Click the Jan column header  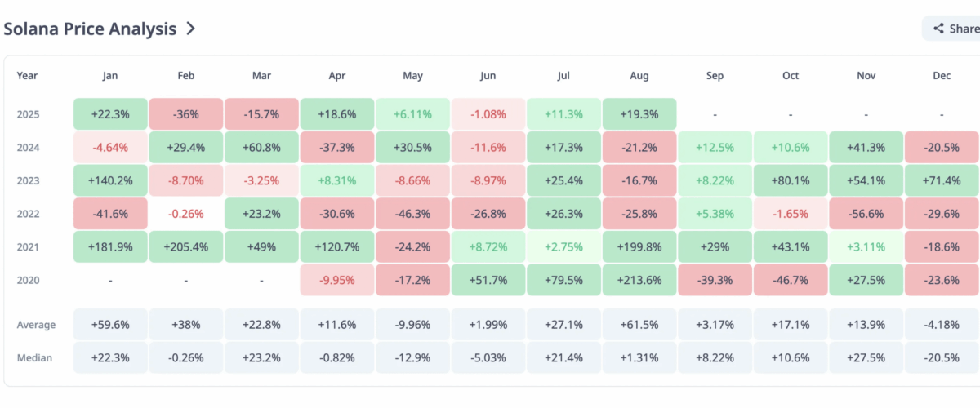click(x=110, y=76)
